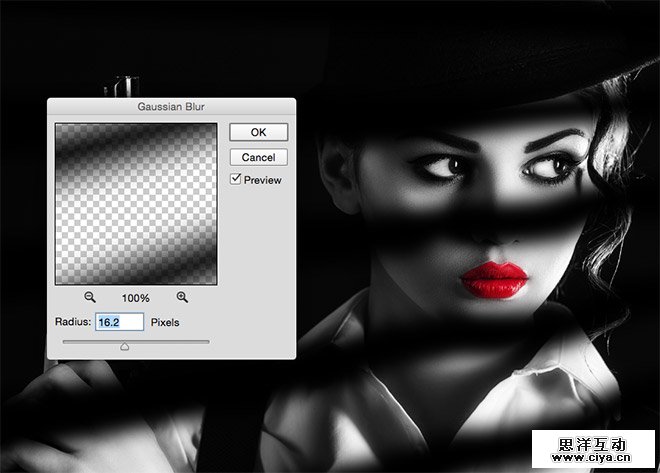Click the Radius slider handle
The height and width of the screenshot is (473, 660).
(125, 346)
